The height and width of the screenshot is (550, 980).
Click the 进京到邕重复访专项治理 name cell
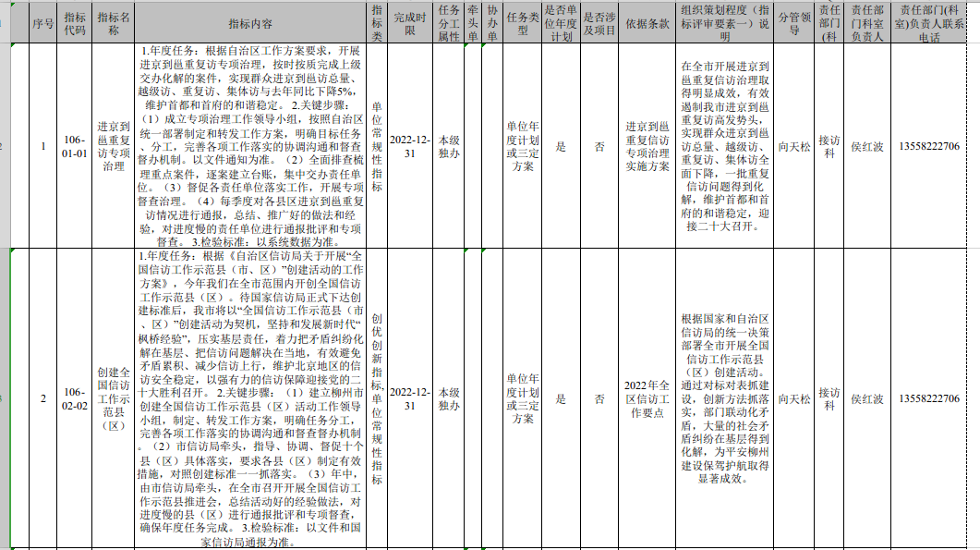click(114, 146)
